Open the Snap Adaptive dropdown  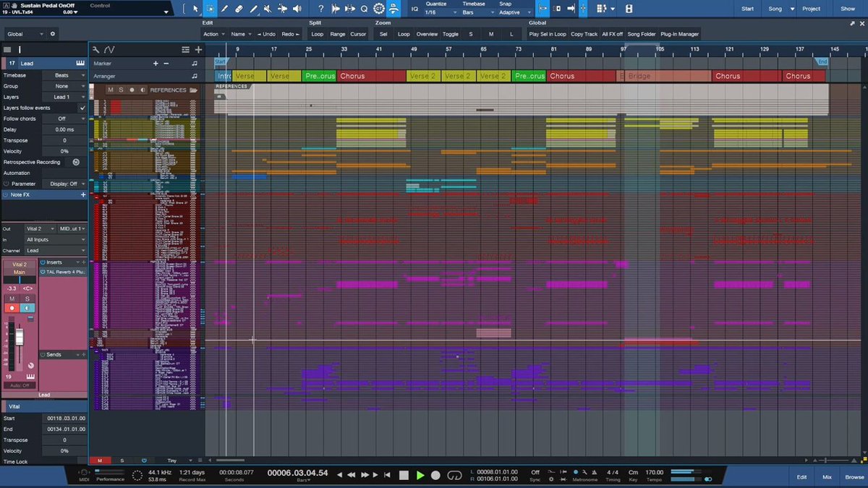[514, 12]
